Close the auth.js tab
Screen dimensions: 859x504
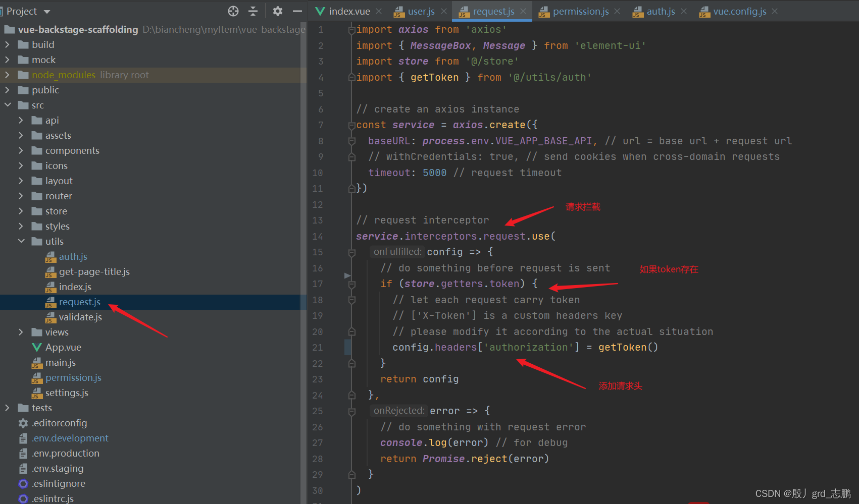coord(684,11)
